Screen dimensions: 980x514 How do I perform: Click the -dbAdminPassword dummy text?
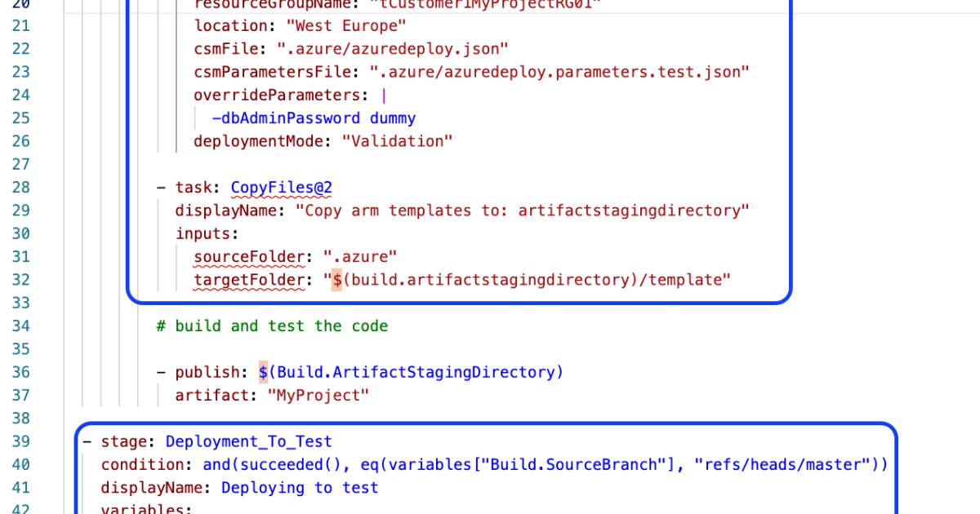[313, 118]
